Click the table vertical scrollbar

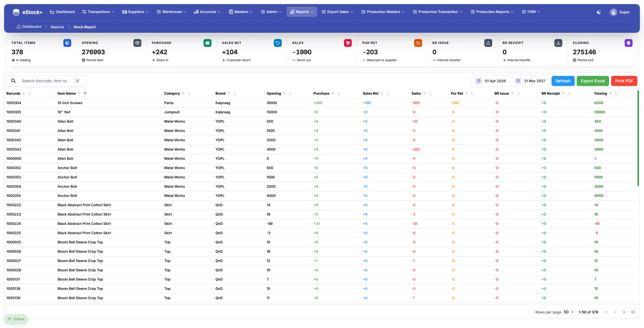[638, 138]
